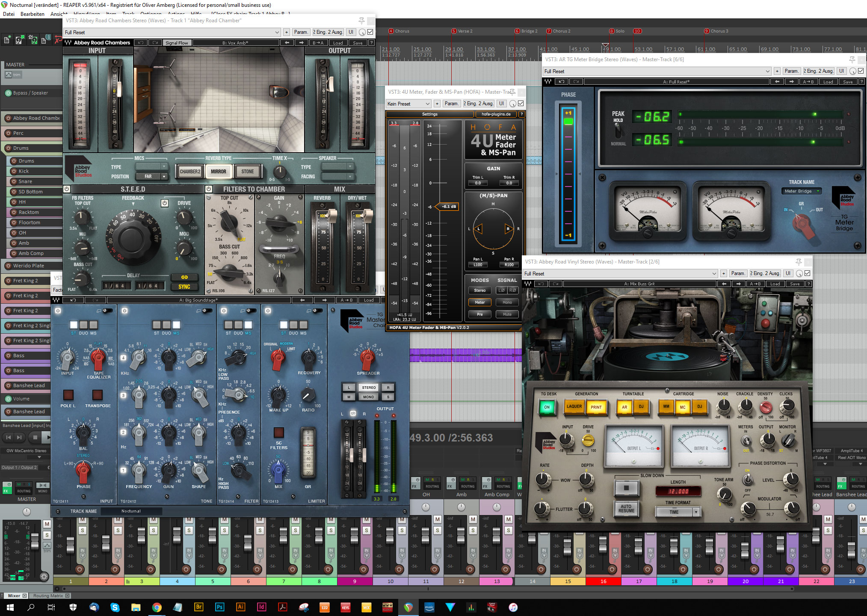Click undo arrow in Abbey Road Chambers toolbar
The width and height of the screenshot is (867, 616).
pos(140,43)
